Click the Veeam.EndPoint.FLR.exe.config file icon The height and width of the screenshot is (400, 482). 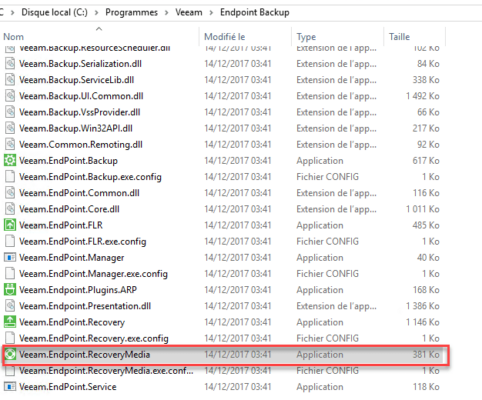click(x=10, y=242)
